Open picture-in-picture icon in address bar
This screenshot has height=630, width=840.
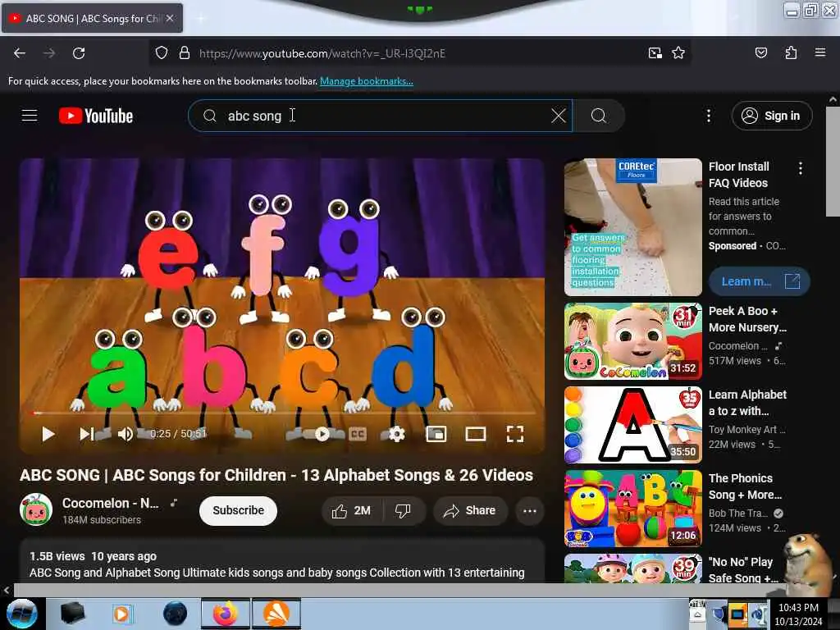click(655, 53)
